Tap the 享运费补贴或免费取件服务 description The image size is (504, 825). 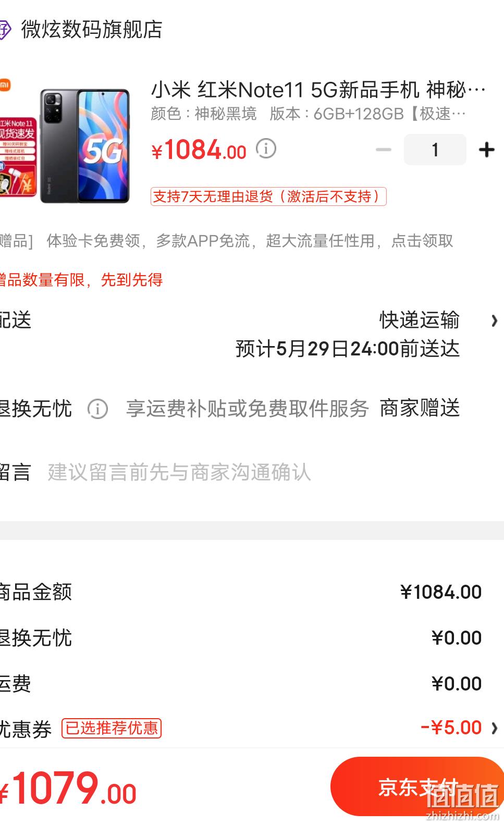tap(247, 409)
